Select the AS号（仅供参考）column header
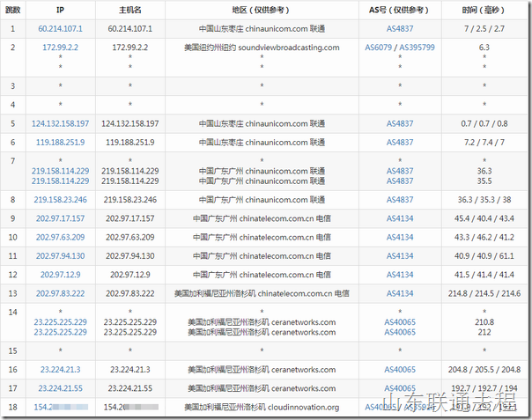This screenshot has width=532, height=420. coord(400,11)
